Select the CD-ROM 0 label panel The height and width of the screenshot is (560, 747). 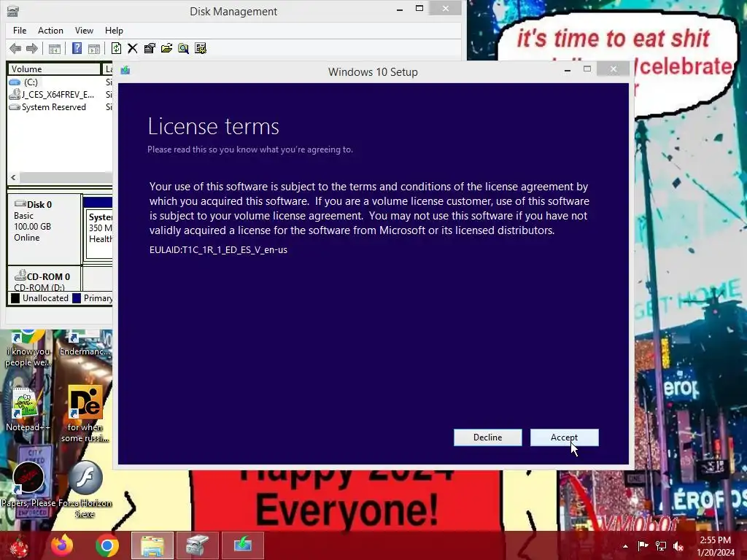coord(44,279)
